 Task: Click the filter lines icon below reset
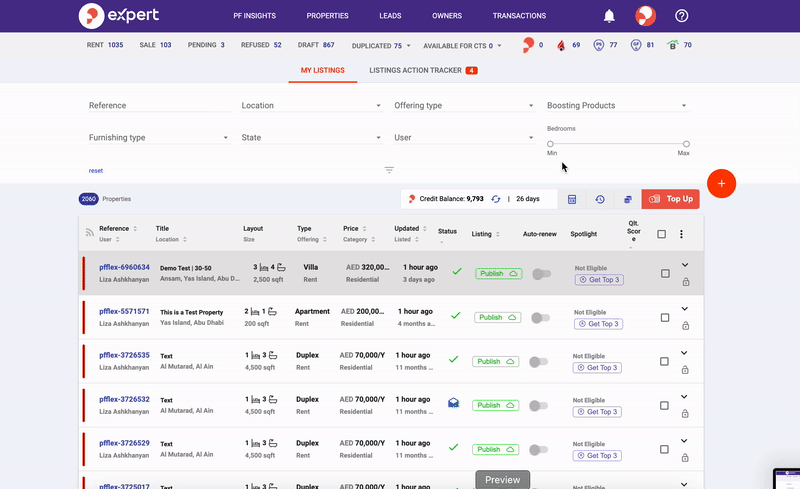pos(389,170)
